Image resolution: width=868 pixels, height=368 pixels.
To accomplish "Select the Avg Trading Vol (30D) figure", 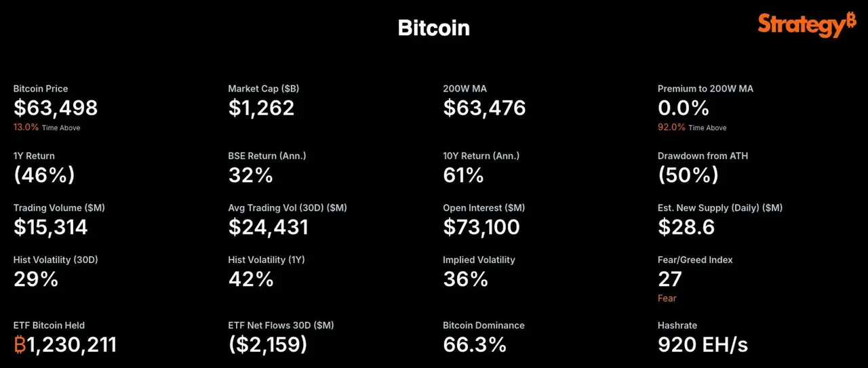I will tap(269, 227).
